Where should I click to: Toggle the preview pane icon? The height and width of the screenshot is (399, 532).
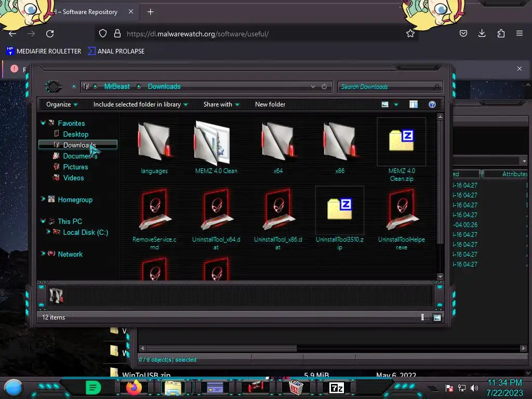(414, 104)
